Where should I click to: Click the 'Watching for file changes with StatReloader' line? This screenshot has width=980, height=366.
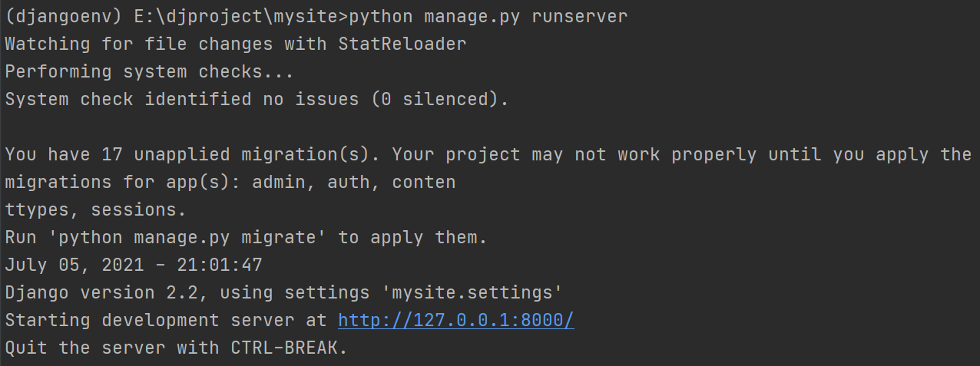click(x=236, y=44)
